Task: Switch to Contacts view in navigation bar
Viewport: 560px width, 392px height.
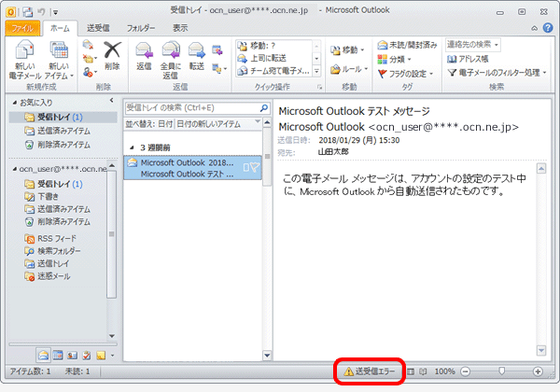Action: click(72, 355)
